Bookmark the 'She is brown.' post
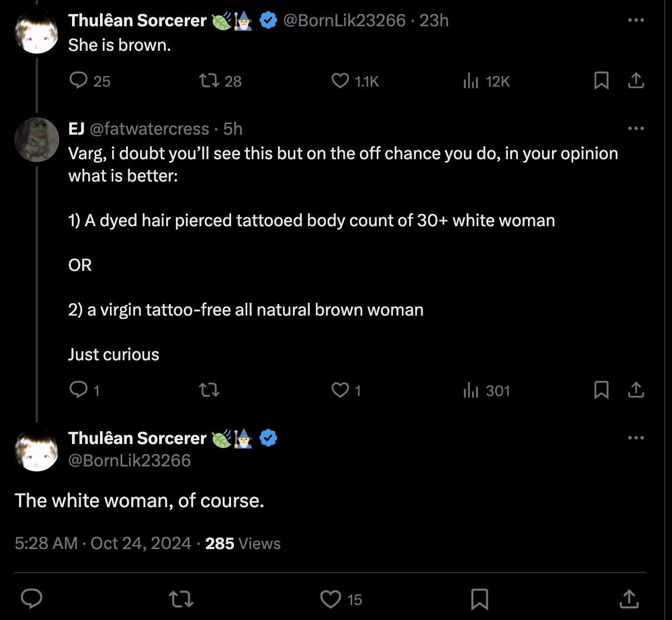 point(601,82)
